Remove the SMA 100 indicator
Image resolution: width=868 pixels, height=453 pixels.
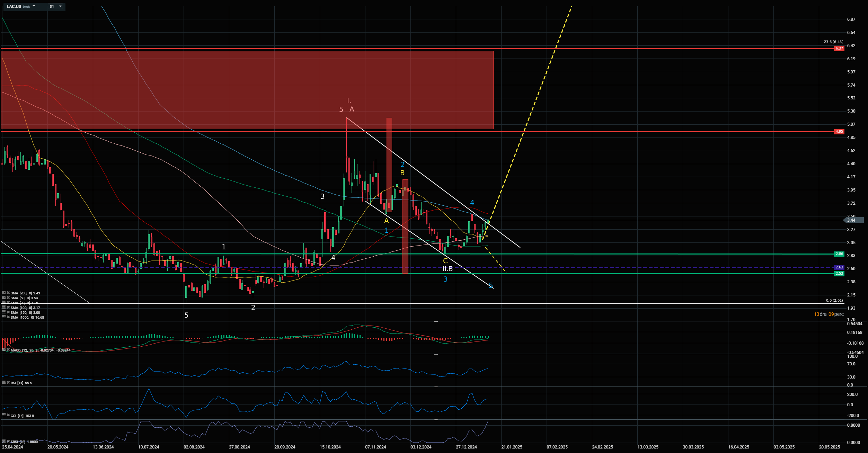[x=8, y=308]
